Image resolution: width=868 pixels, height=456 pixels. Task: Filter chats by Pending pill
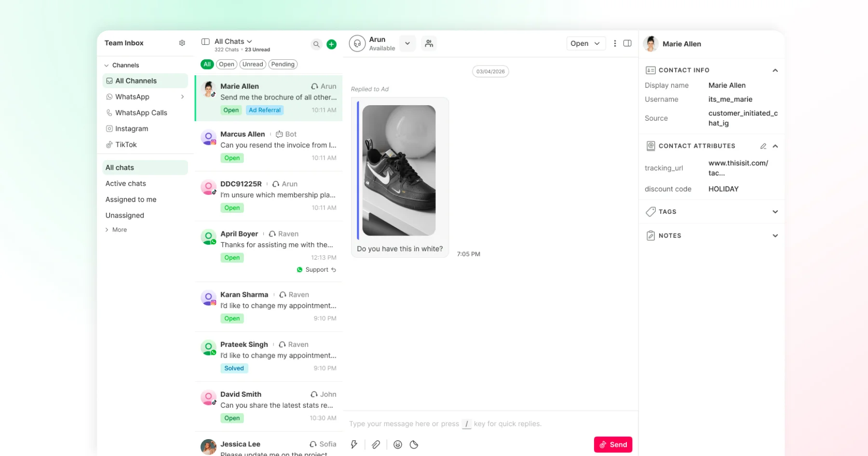(283, 64)
